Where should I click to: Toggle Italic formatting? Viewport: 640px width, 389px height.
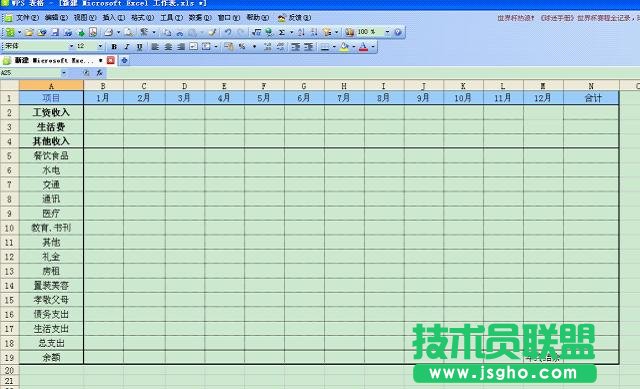pos(127,47)
